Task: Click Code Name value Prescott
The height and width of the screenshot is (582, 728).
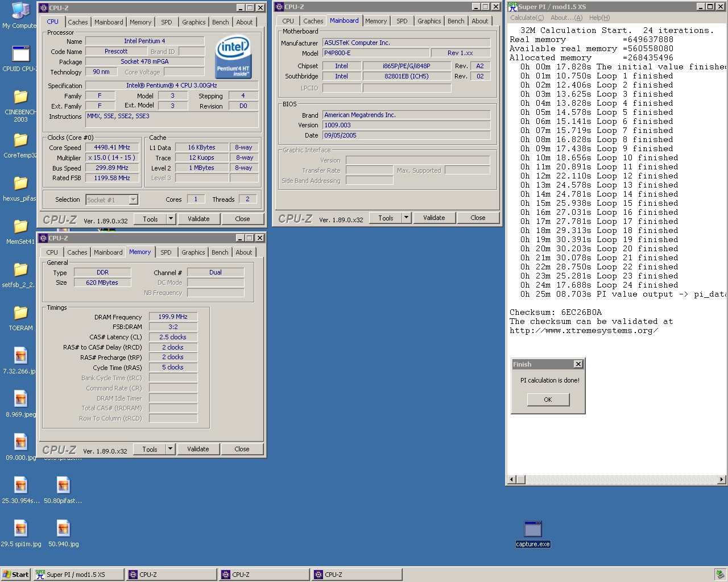Action: click(x=116, y=51)
